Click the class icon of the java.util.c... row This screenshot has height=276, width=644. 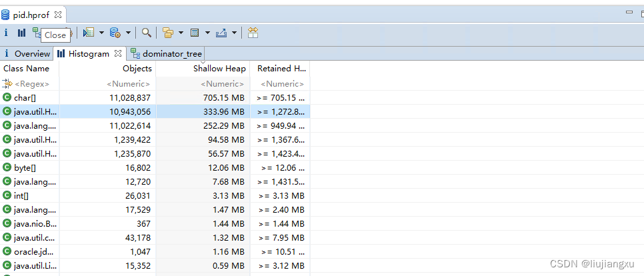pyautogui.click(x=7, y=237)
